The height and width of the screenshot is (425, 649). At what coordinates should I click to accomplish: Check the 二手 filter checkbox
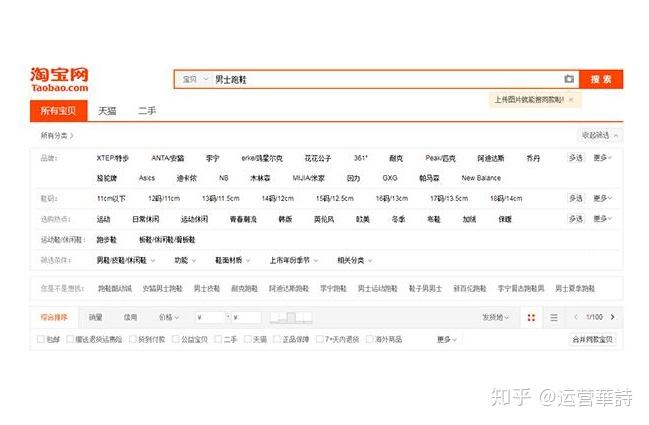pyautogui.click(x=218, y=339)
